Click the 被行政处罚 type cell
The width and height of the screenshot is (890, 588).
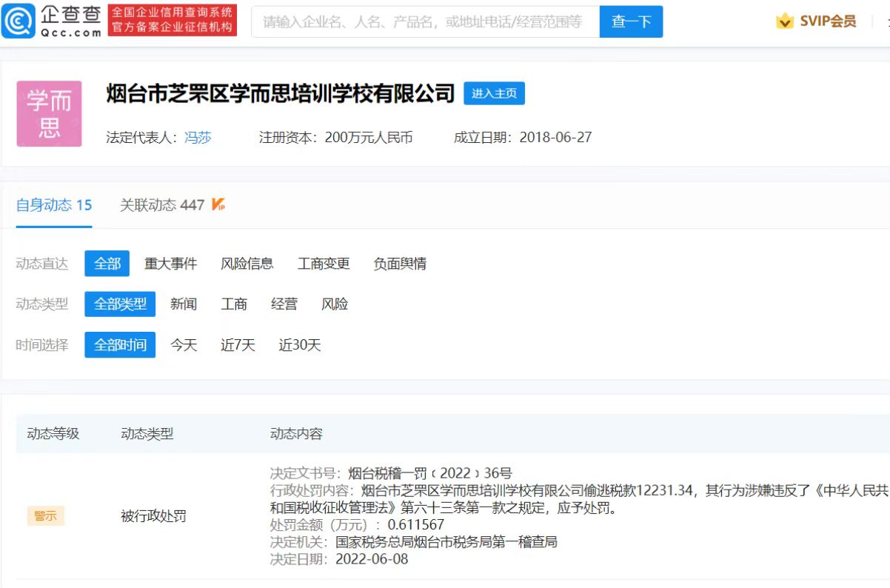[153, 516]
